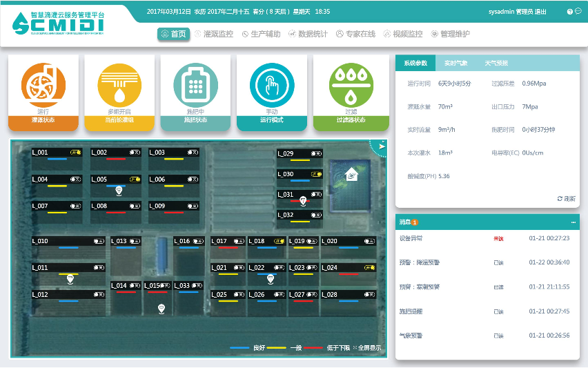Screen dimensions: 588x368
Task: Click the sensor pin marker under L_011
Action: pos(69,279)
